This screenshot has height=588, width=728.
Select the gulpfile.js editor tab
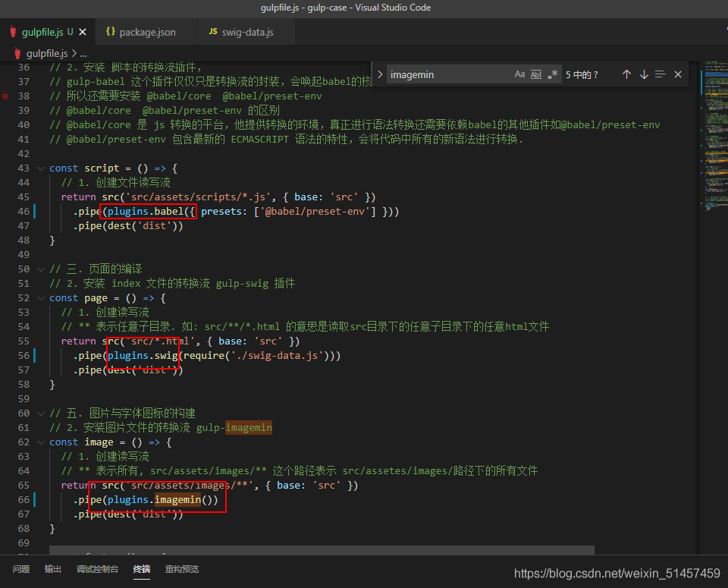click(47, 32)
